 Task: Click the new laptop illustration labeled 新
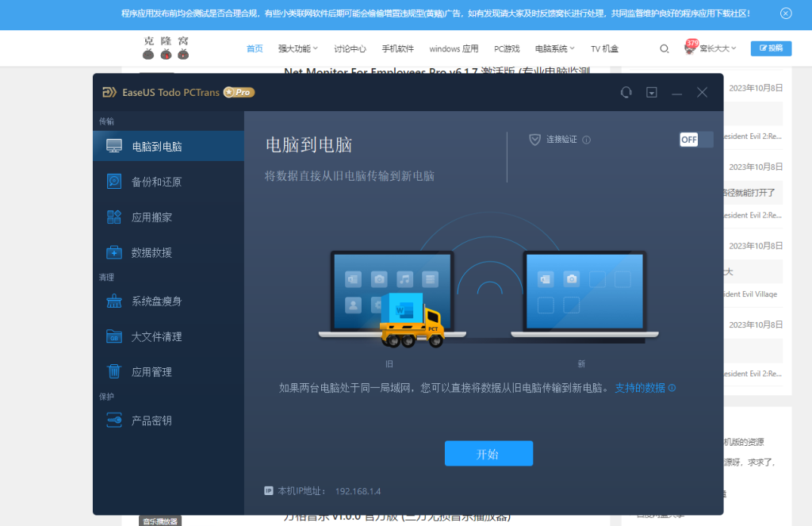tap(584, 294)
